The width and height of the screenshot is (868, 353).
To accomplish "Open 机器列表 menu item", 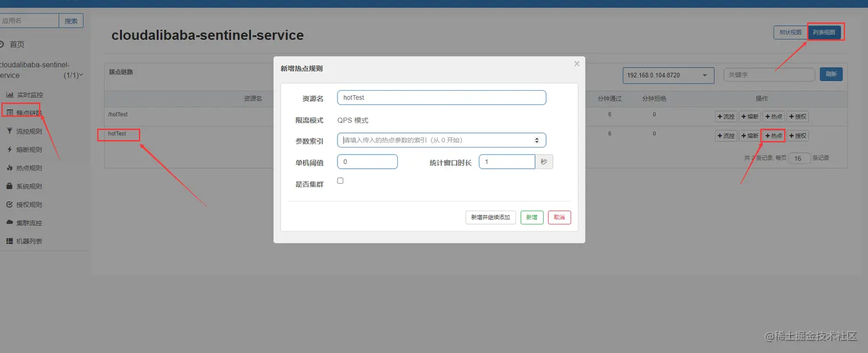I will 29,241.
